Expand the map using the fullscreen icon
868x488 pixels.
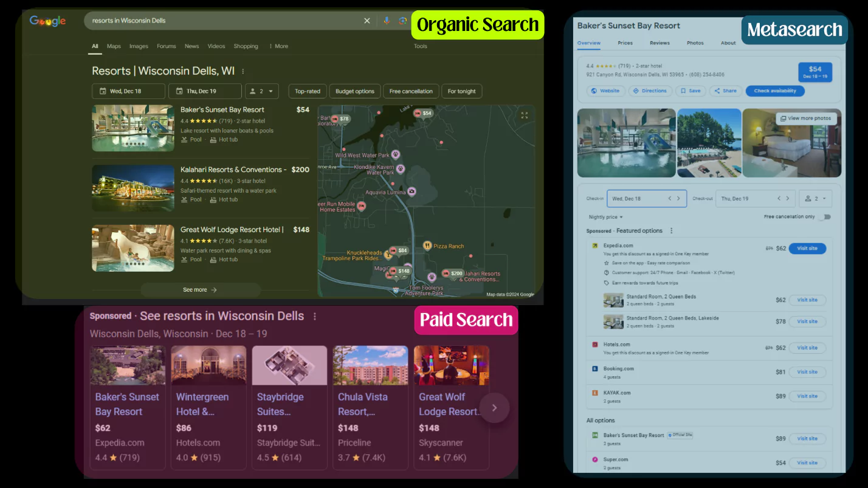pyautogui.click(x=525, y=115)
